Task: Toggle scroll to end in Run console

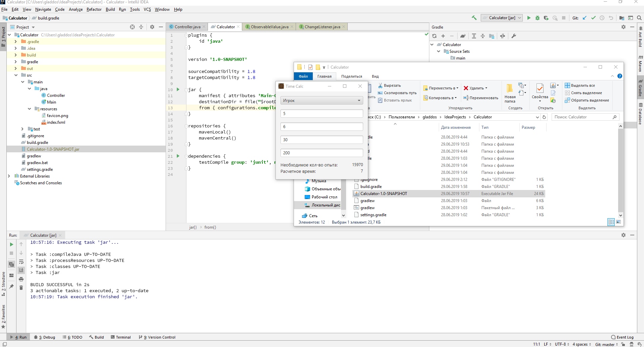Action: [x=21, y=270]
